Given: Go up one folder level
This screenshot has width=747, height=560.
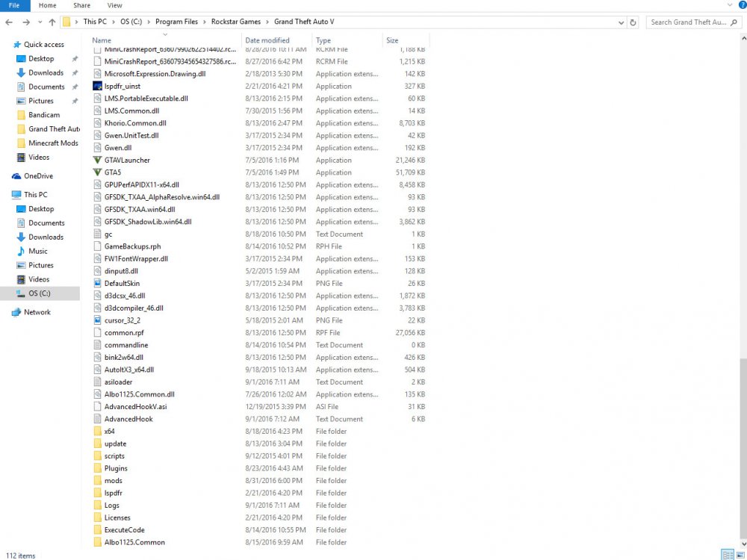Looking at the screenshot, I should click(x=52, y=22).
